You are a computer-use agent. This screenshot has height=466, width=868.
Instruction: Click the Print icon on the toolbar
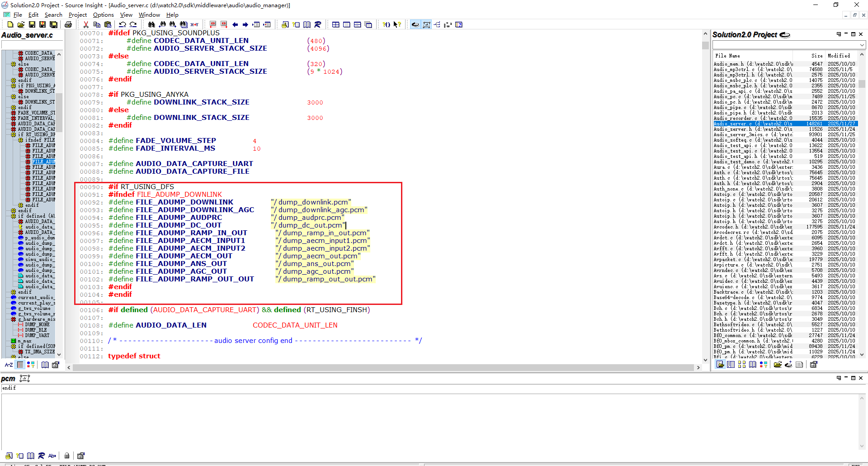pos(68,24)
